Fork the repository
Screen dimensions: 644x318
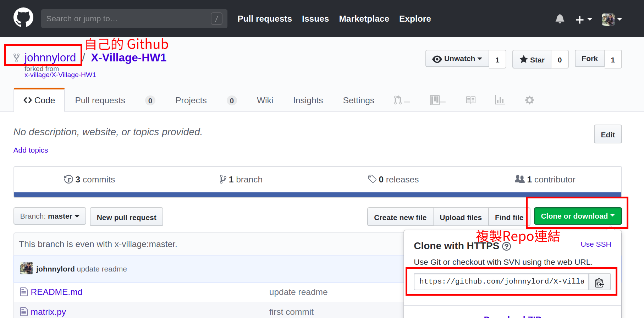click(589, 59)
